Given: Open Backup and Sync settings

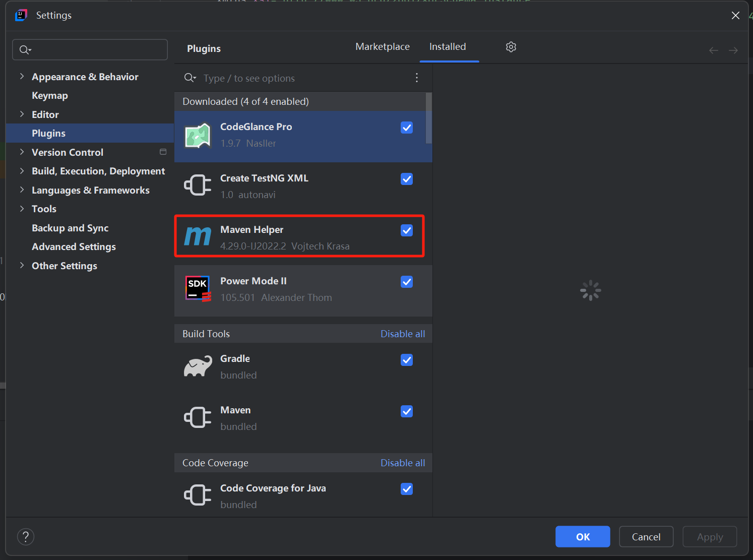Looking at the screenshot, I should (70, 228).
